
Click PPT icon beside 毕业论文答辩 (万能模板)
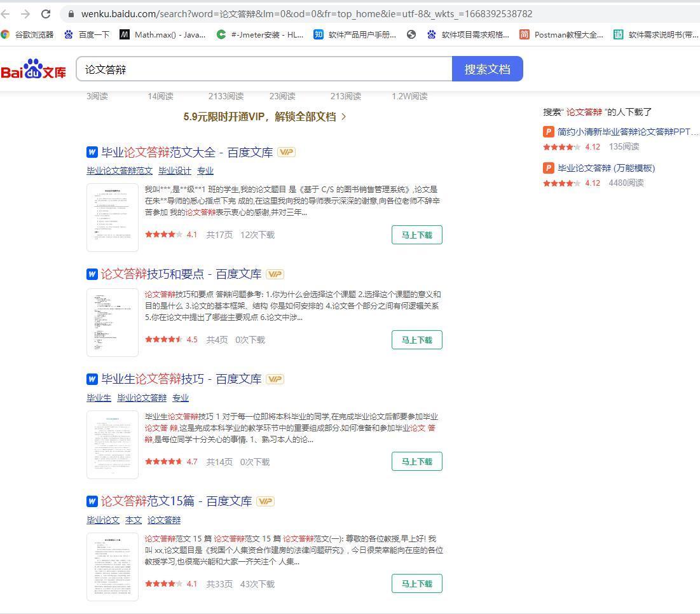coord(548,168)
